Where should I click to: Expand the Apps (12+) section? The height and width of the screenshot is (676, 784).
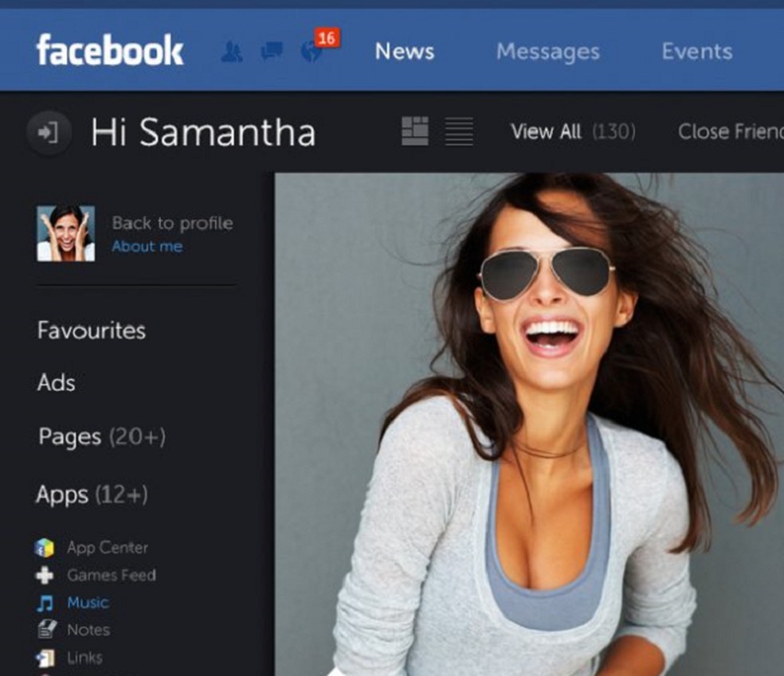tap(92, 494)
